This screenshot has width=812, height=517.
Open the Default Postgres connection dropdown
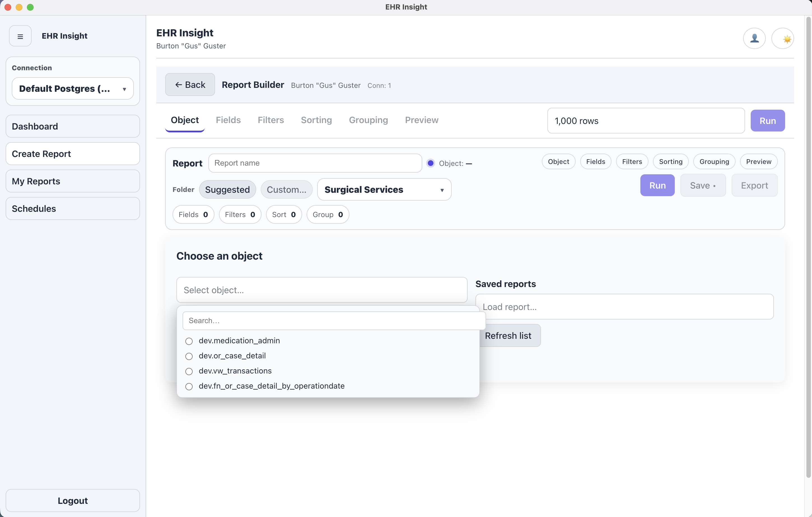[x=72, y=88]
